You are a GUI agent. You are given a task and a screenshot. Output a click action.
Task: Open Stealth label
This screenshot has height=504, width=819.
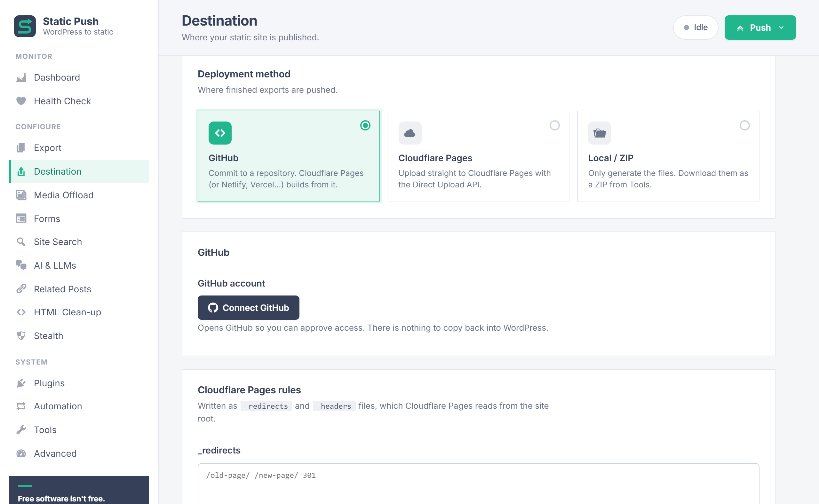tap(49, 336)
